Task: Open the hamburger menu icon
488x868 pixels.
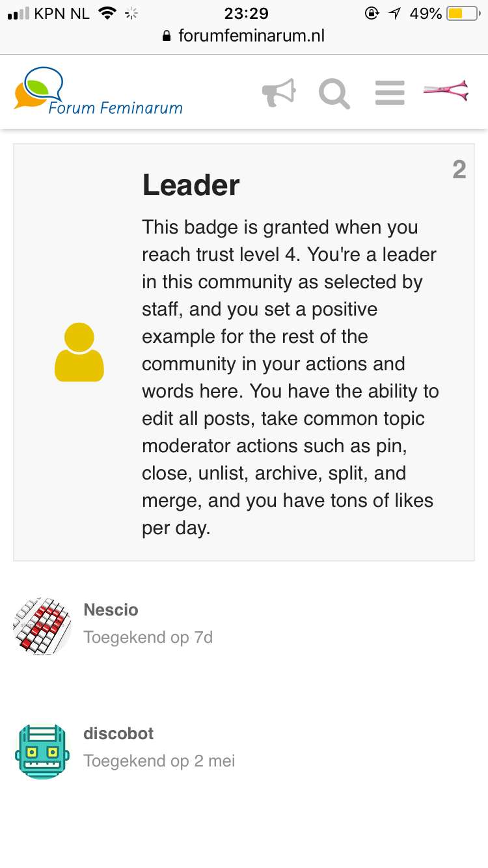Action: point(390,93)
